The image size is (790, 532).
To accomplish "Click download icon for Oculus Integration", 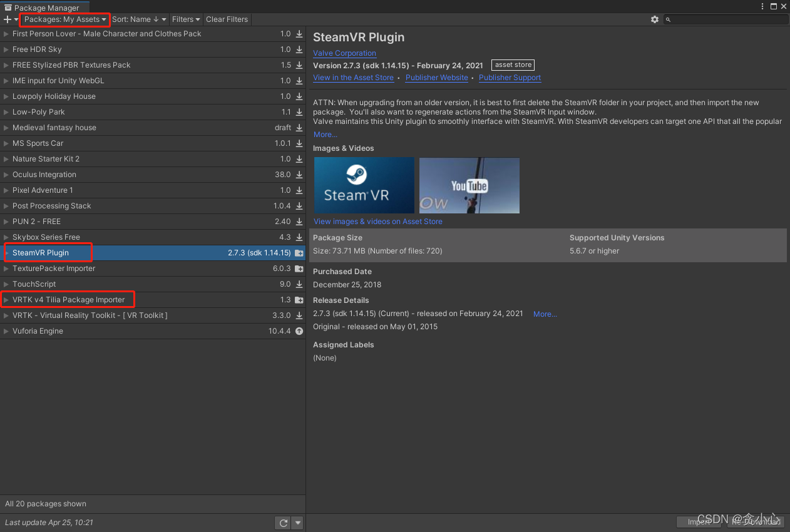I will [299, 175].
